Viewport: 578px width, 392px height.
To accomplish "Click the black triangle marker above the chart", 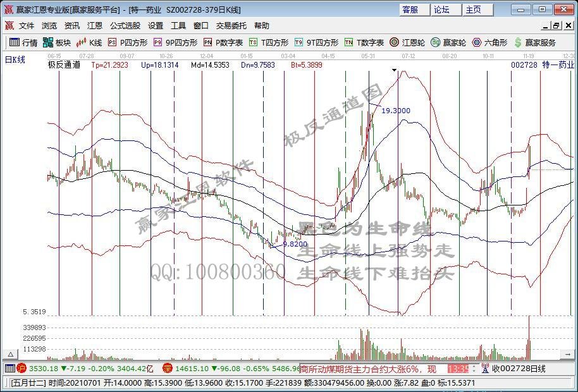I will point(395,70).
